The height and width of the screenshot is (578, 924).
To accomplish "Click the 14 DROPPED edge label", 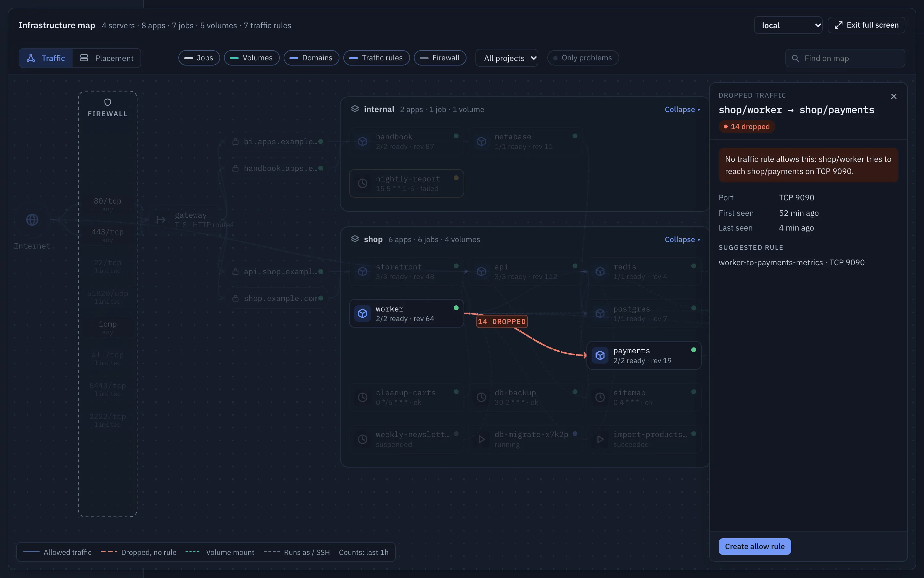I will (x=502, y=321).
